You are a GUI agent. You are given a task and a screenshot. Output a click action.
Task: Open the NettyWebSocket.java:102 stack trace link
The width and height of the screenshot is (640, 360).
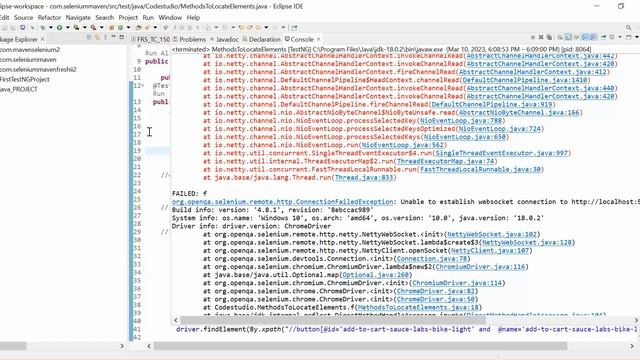click(492, 234)
